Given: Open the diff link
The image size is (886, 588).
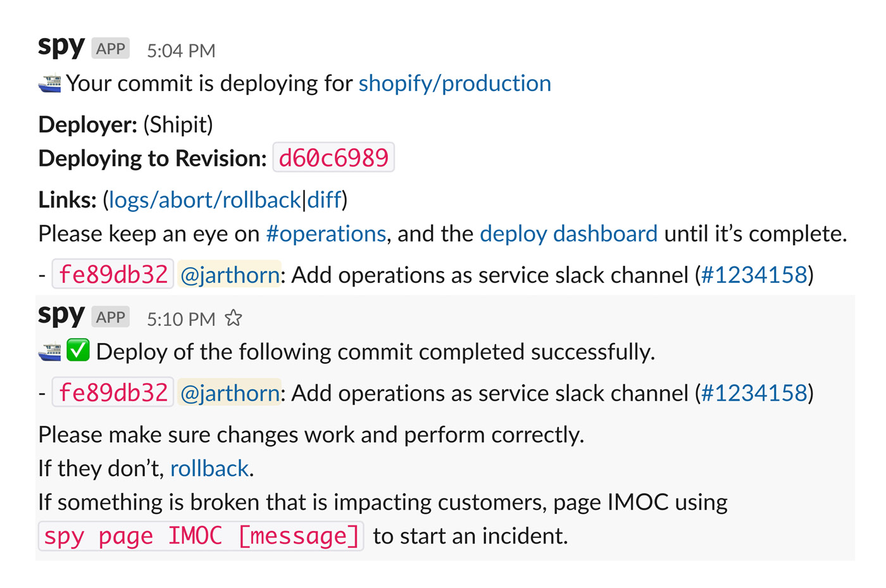Looking at the screenshot, I should point(324,200).
